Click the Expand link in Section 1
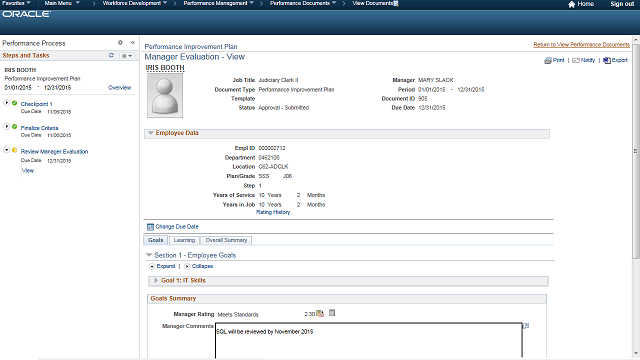Image resolution: width=640 pixels, height=360 pixels. pos(166,266)
